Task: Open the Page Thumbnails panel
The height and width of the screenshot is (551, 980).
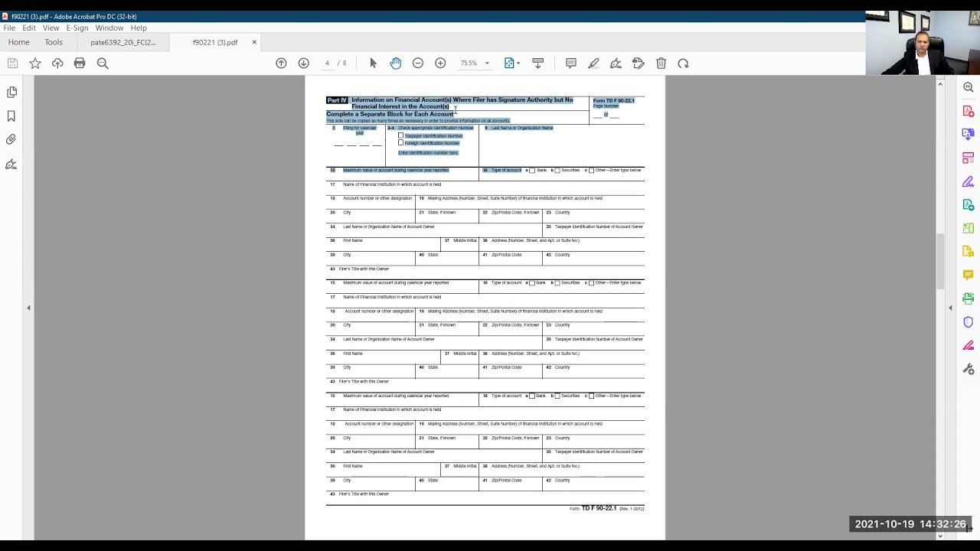Action: point(11,93)
